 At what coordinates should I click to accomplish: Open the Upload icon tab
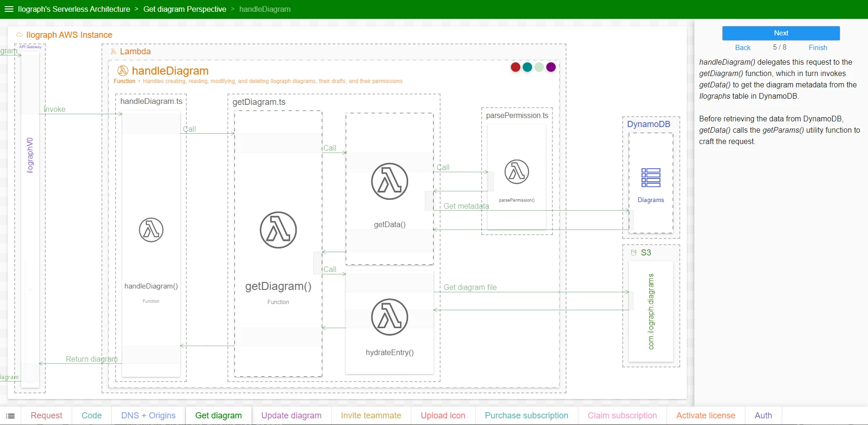click(443, 416)
